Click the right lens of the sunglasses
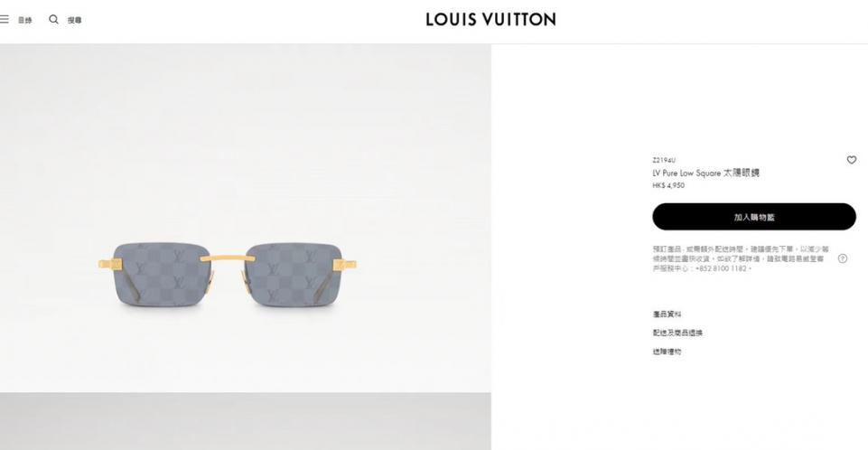 point(293,274)
